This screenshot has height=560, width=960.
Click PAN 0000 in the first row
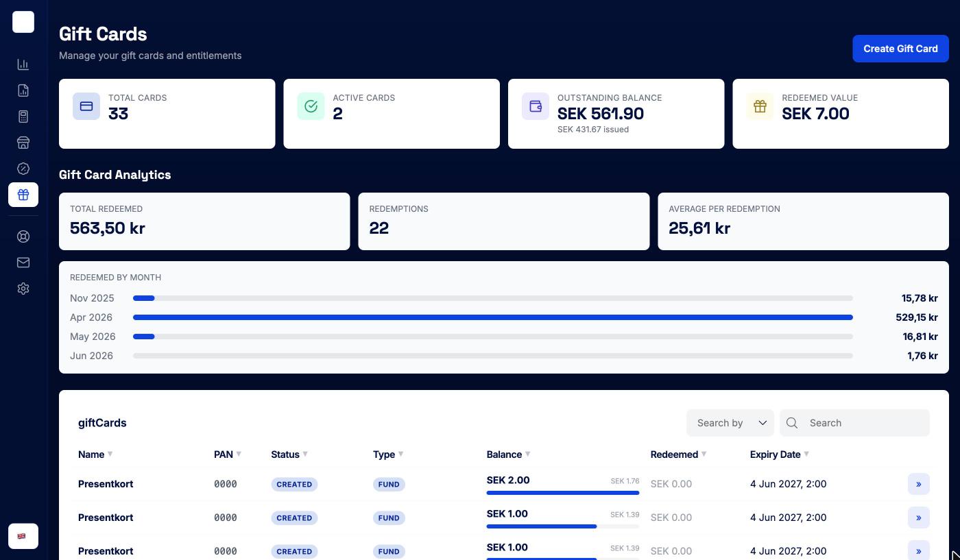coord(226,484)
